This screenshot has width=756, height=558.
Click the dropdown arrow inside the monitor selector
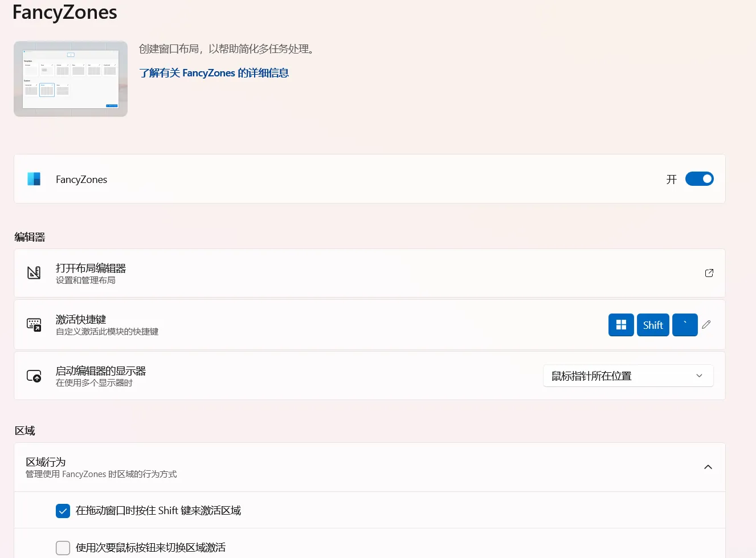(x=699, y=376)
